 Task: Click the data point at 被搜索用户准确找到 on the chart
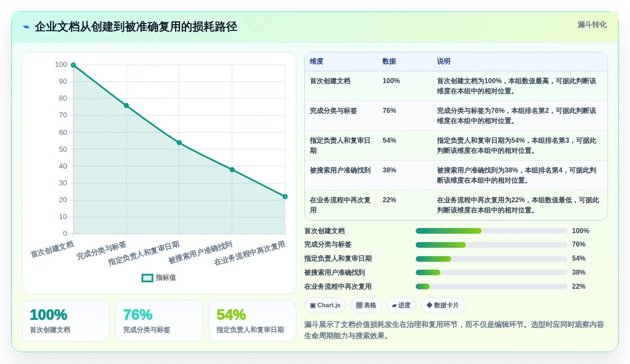pos(232,170)
